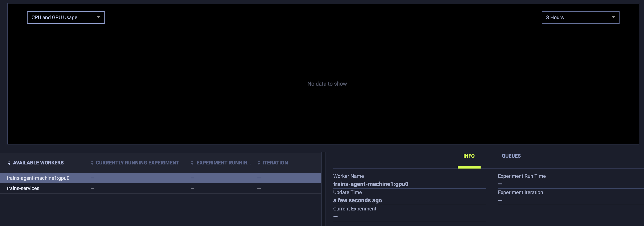Click the 'a few seconds ago' update time

(357, 200)
